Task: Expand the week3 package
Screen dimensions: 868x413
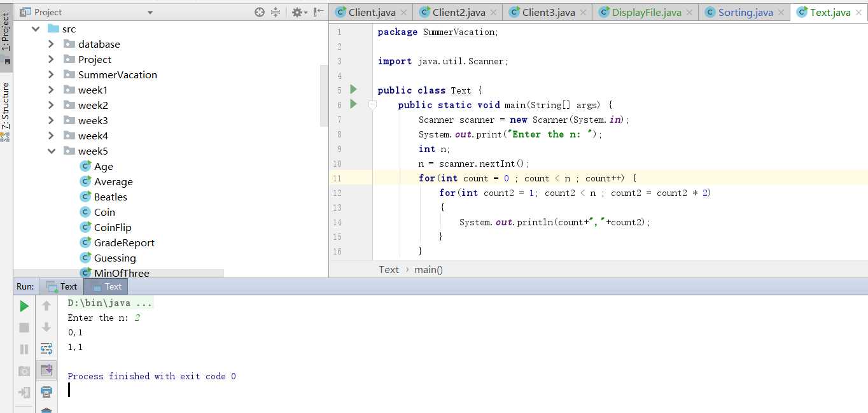Action: [51, 120]
